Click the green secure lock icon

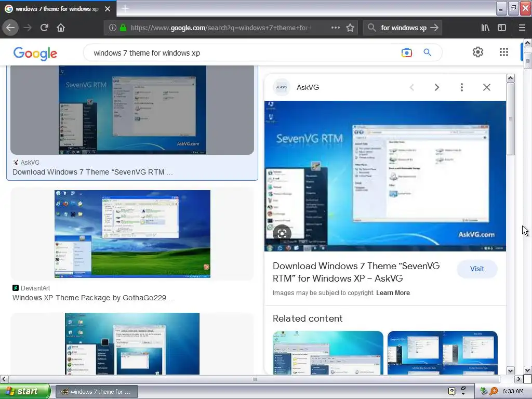click(x=123, y=28)
